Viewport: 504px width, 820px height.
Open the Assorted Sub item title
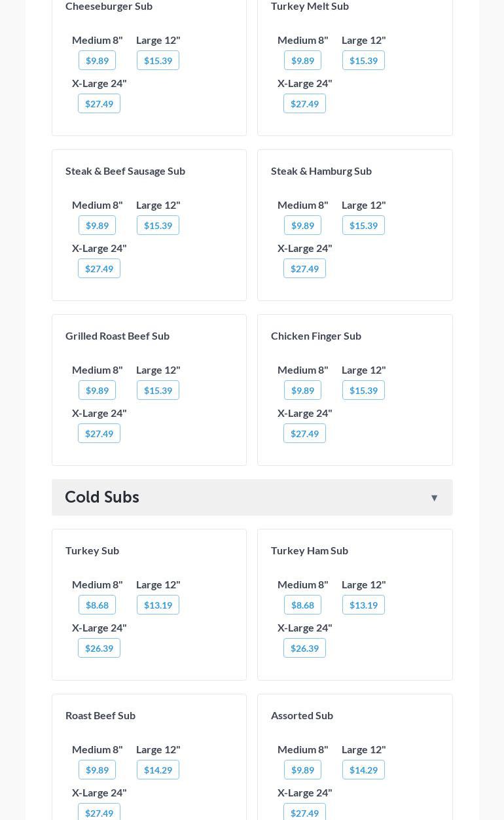[302, 715]
